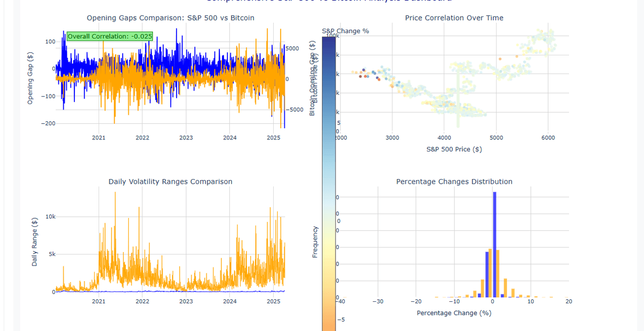
Task: Click the "5000" tick on the S&P 500 Price axis
Action: 496,138
